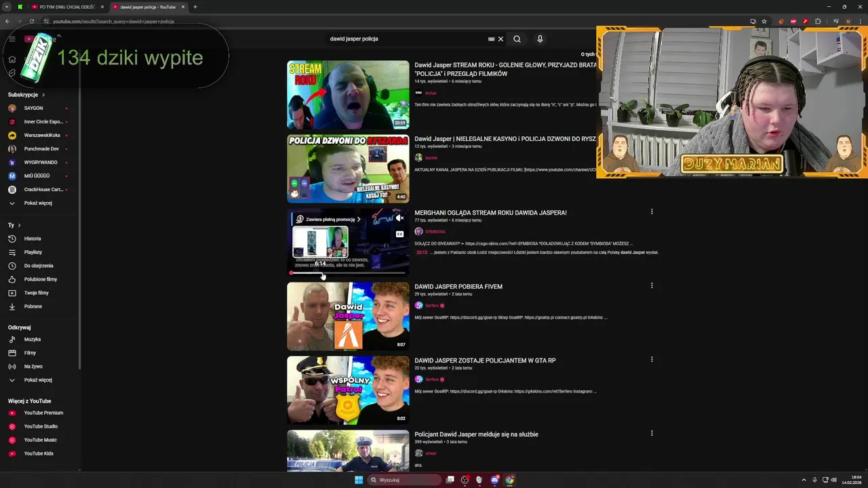The height and width of the screenshot is (488, 868).
Task: Bookmark page with star icon
Action: point(764,21)
